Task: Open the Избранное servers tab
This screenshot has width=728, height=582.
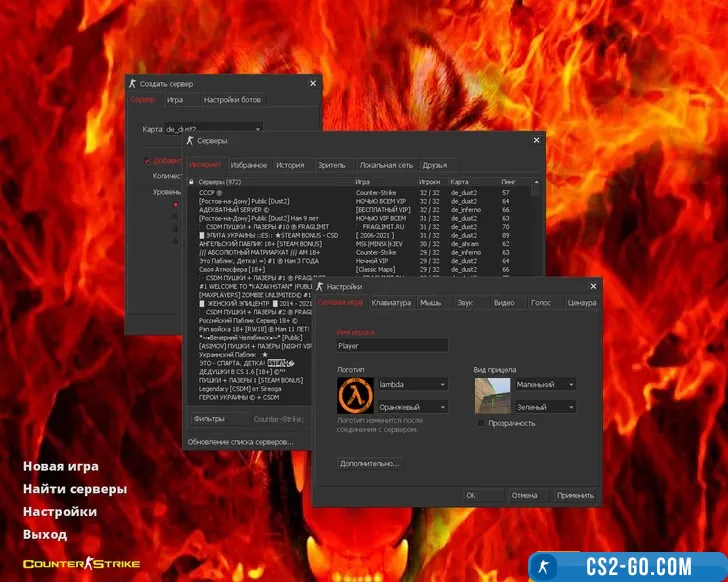Action: point(248,165)
